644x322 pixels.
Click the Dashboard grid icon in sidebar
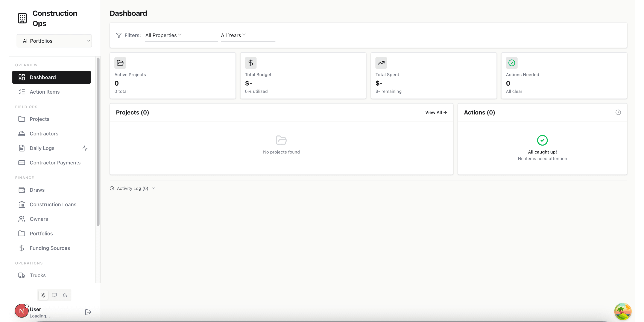point(22,77)
